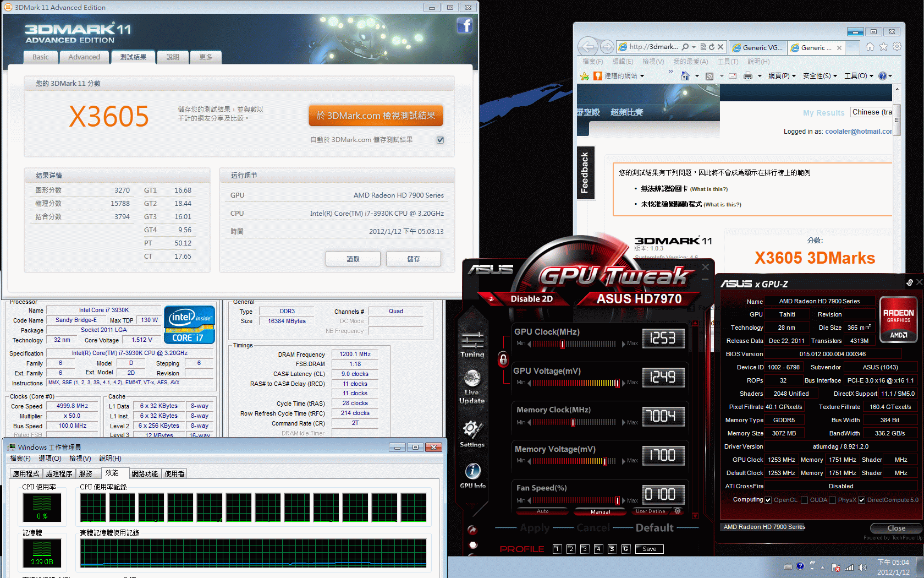Expand the IE address bar dropdown arrow

(x=694, y=47)
